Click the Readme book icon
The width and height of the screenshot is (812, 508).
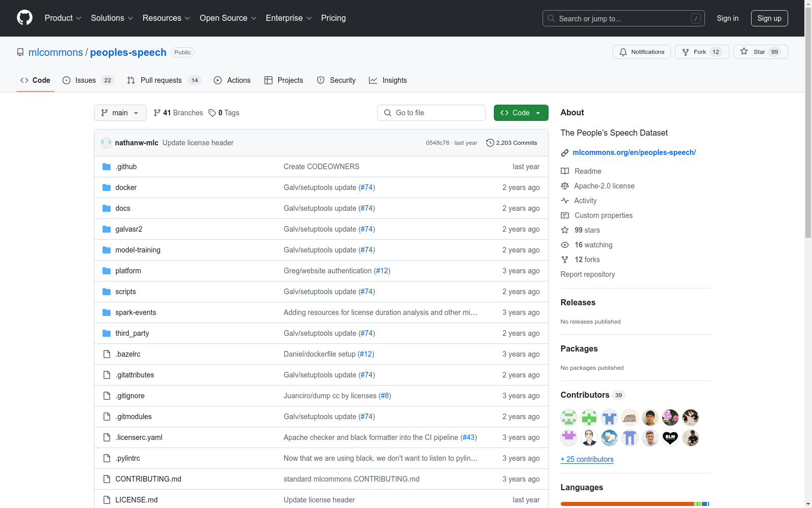pyautogui.click(x=565, y=171)
